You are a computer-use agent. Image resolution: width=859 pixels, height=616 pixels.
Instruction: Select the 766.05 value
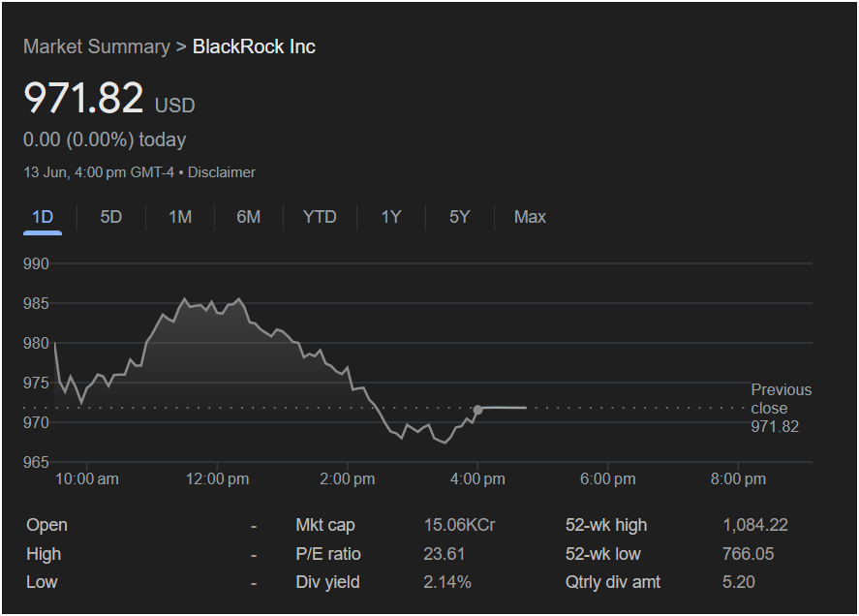pos(748,554)
